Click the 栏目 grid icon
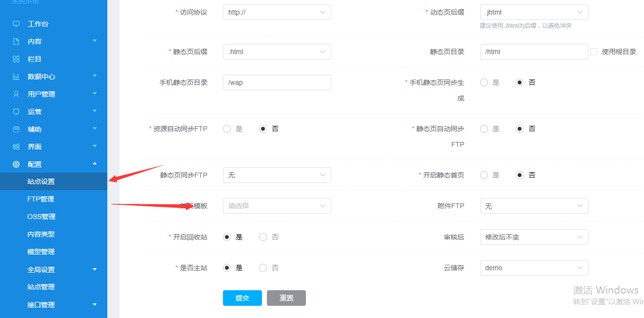 coord(16,59)
